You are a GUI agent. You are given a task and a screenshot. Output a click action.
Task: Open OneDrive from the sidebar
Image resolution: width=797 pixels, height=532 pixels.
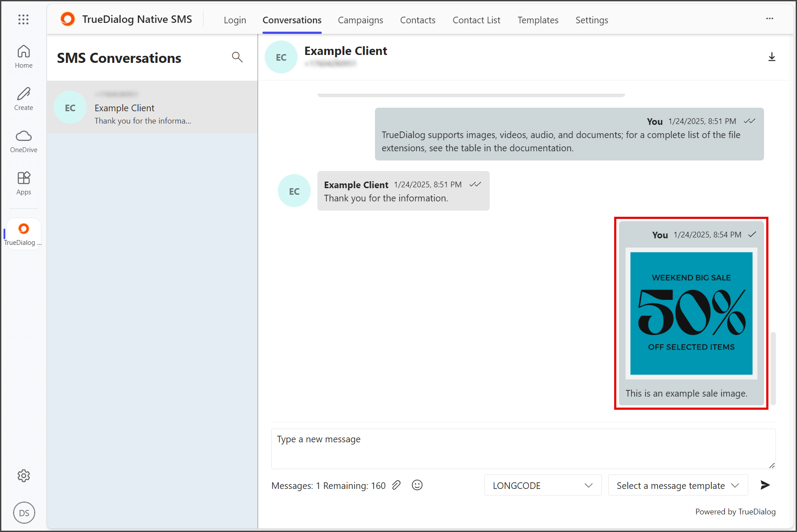point(24,141)
